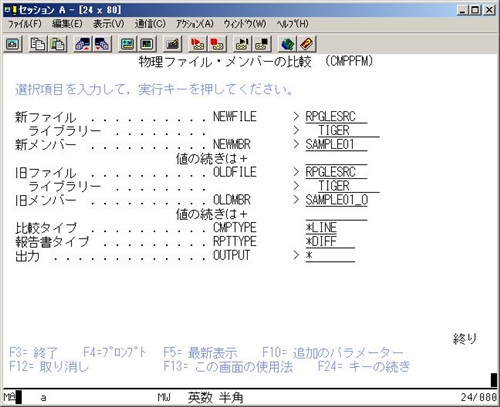
Task: Click the play macro toolbar icon
Action: [x=242, y=44]
